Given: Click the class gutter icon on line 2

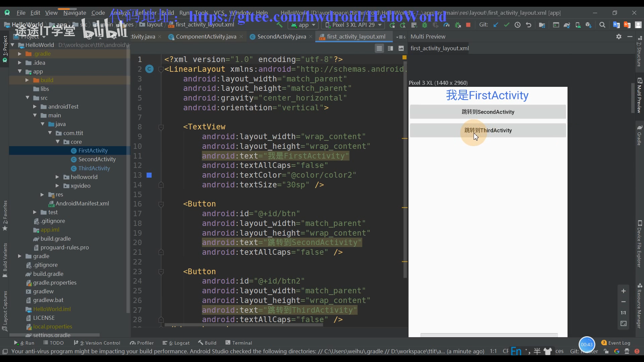Looking at the screenshot, I should [x=149, y=69].
